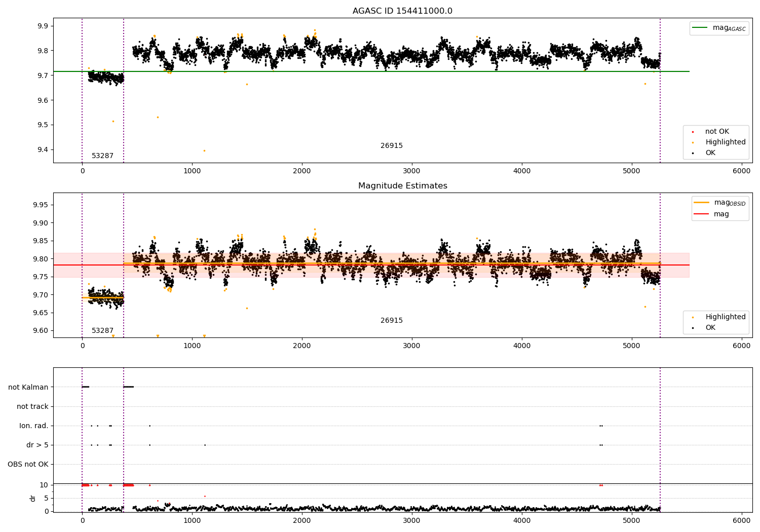The height and width of the screenshot is (532, 760).
Task: Click the 6000 x-axis tick of bottom plot
Action: [x=742, y=521]
